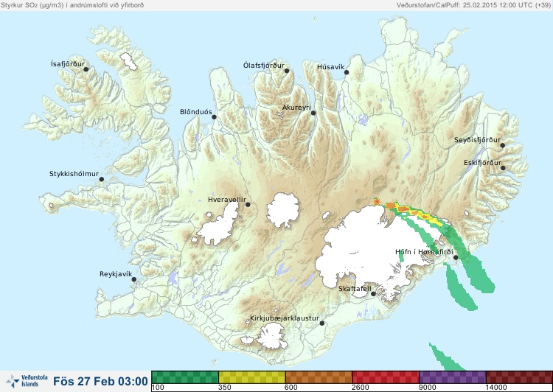Screen dimensions: 553x392
Task: Click the red-orange eruption source spot
Action: click(376, 202)
